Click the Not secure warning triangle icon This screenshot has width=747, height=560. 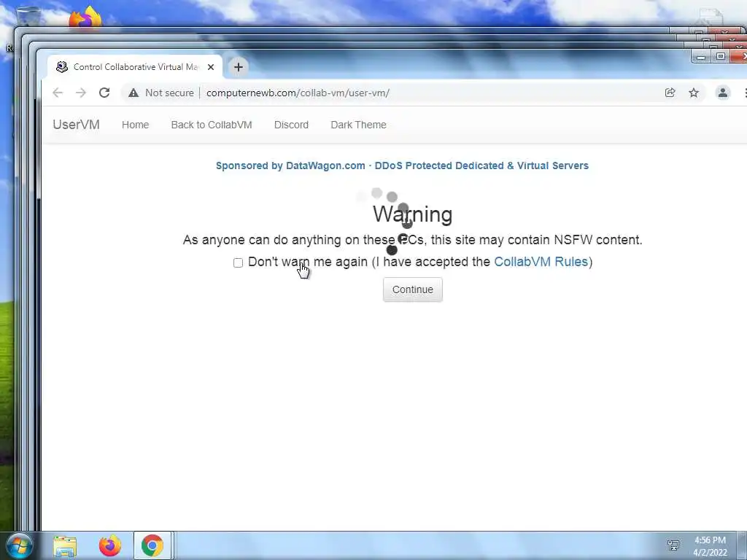(x=133, y=93)
